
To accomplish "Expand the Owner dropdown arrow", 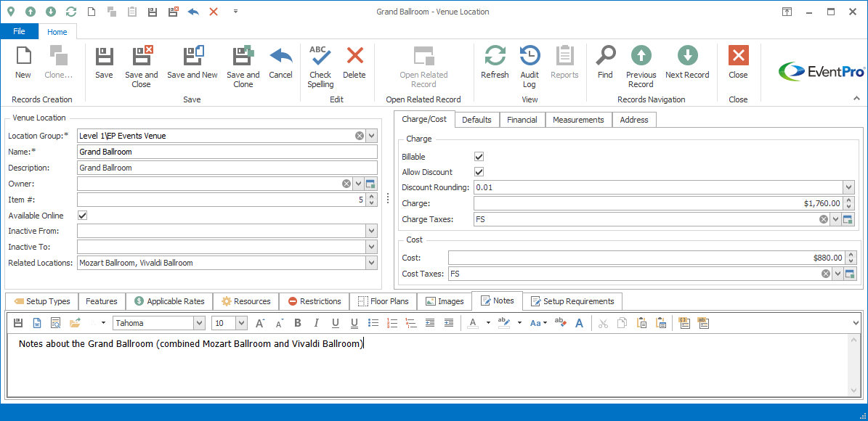I will (358, 184).
